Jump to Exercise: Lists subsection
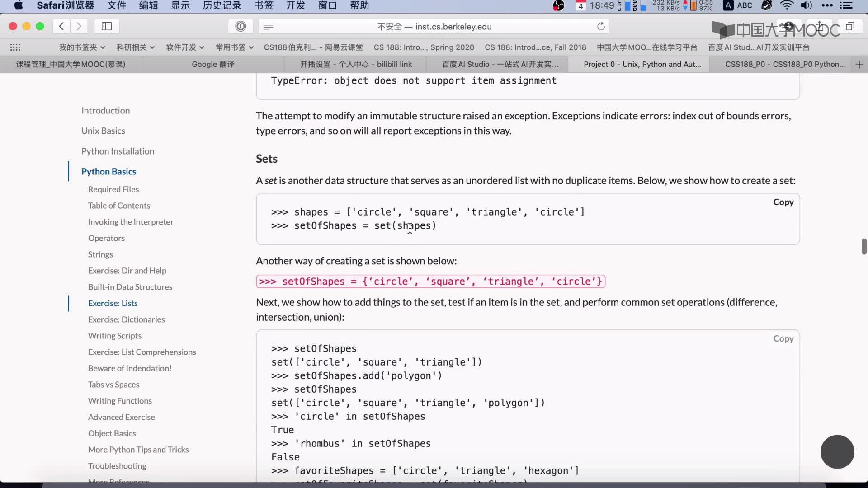The width and height of the screenshot is (868, 488). (x=113, y=303)
